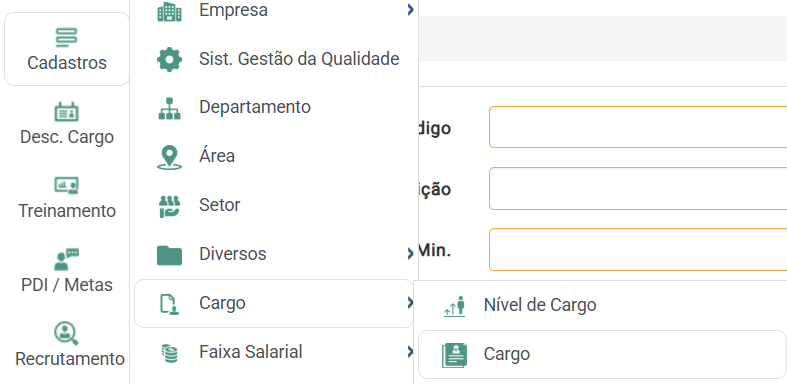The height and width of the screenshot is (384, 787).
Task: Click the Nível de Cargo icon
Action: [x=455, y=305]
